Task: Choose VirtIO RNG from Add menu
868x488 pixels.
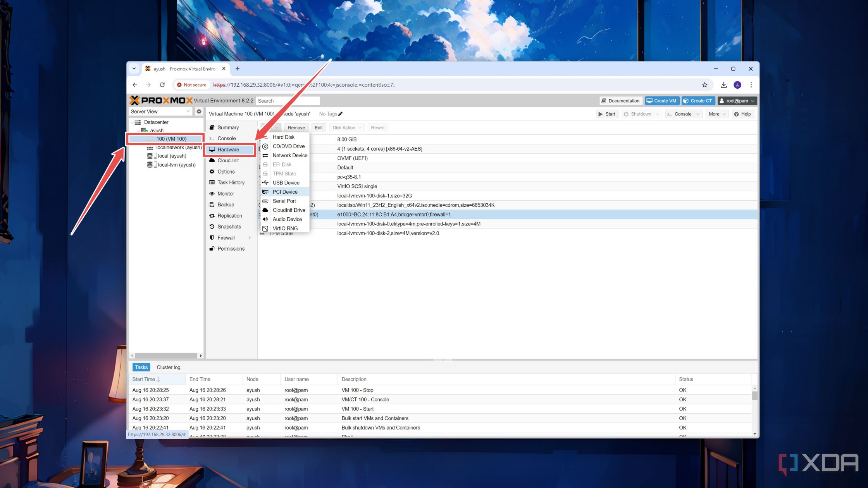Action: coord(284,228)
